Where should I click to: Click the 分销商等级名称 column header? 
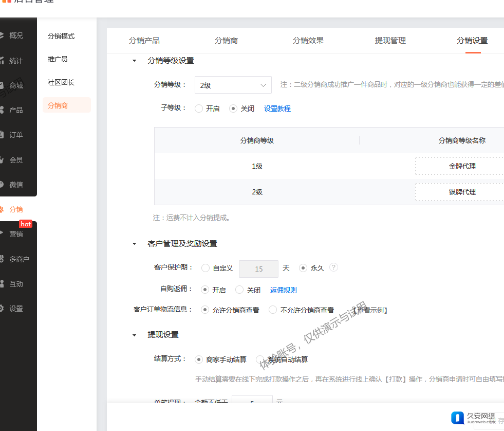pos(462,140)
